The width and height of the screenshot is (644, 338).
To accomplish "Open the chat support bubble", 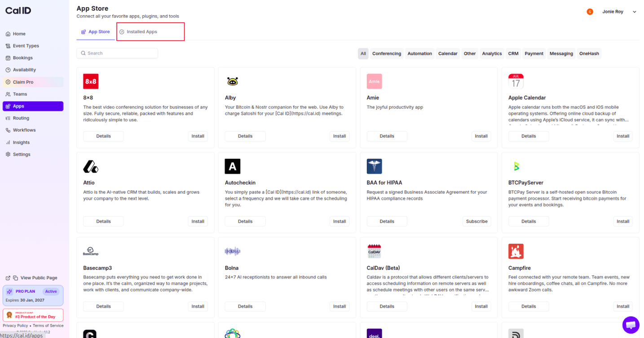I will tap(631, 325).
